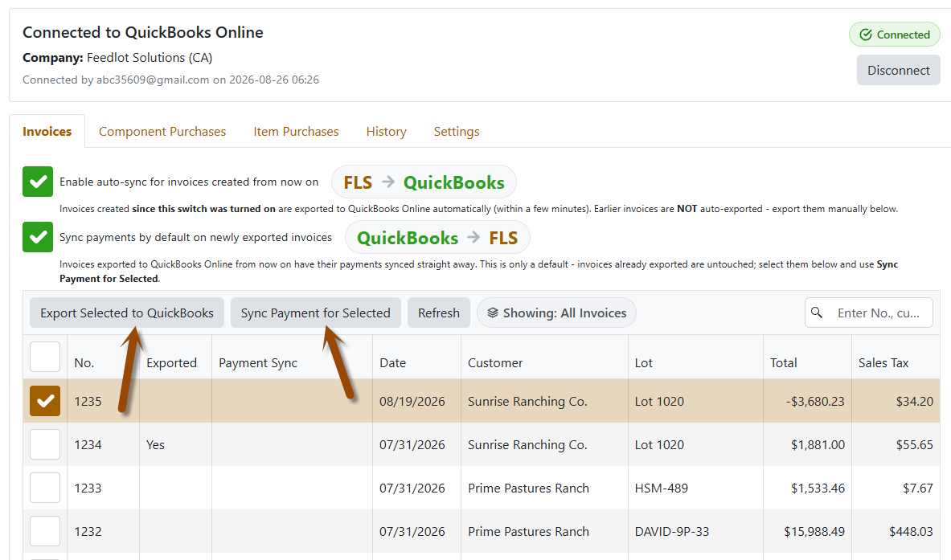Image resolution: width=951 pixels, height=560 pixels.
Task: Click sales tax $448.03
Action: click(911, 531)
